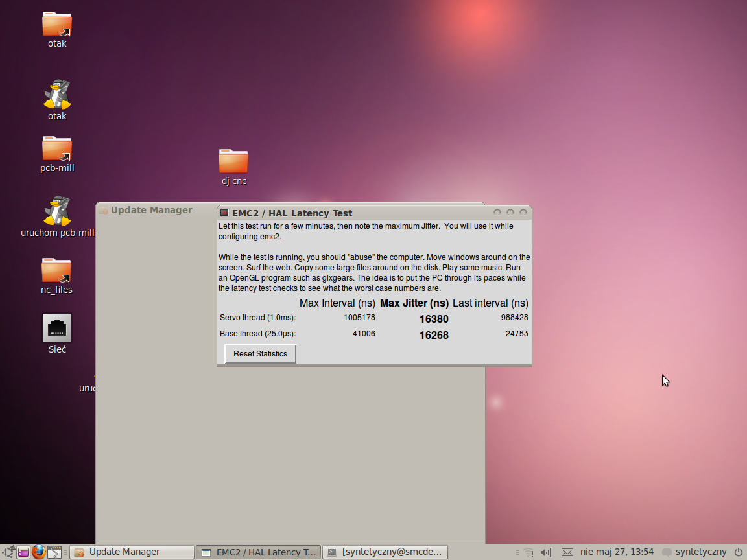Switch to Update Manager in taskbar
The height and width of the screenshot is (560, 747).
(132, 552)
